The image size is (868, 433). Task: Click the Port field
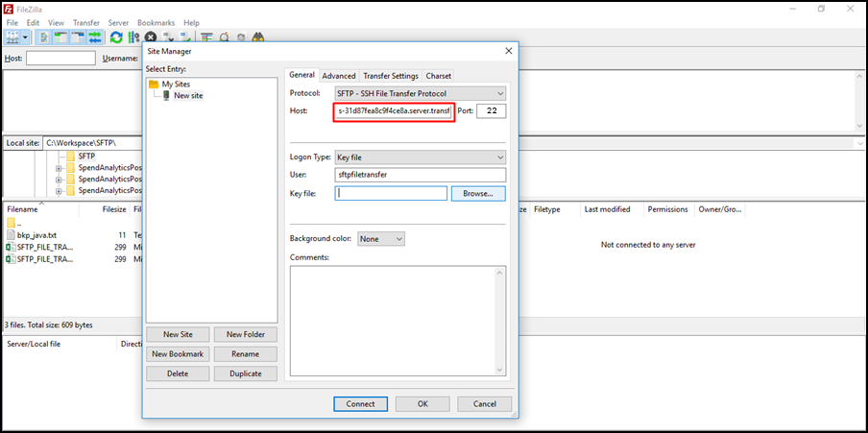(x=491, y=110)
